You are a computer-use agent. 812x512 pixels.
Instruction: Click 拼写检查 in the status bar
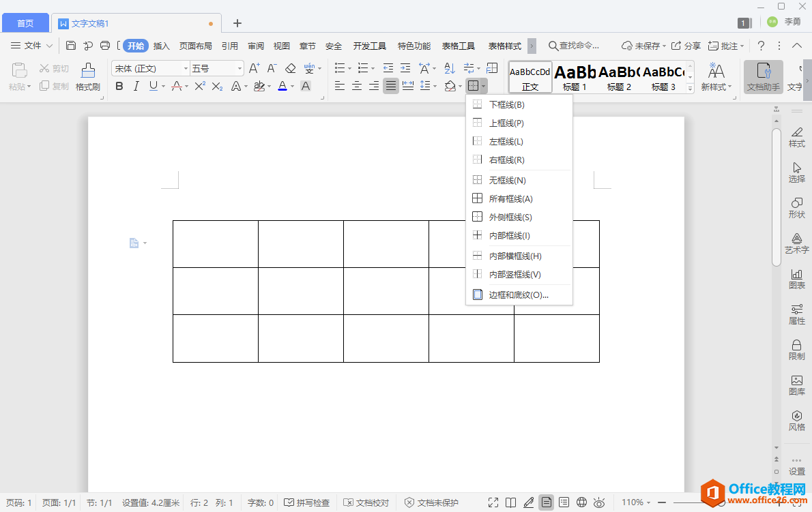coord(306,502)
